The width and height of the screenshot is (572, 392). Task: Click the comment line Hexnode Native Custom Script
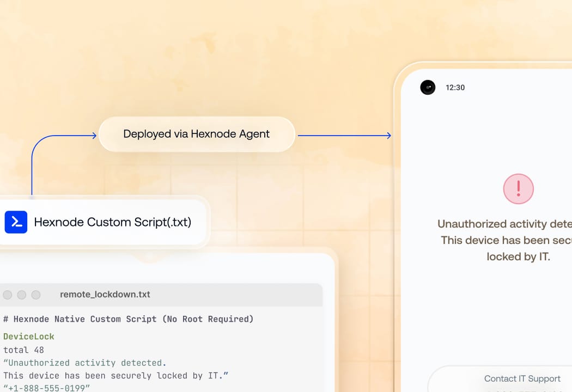tap(128, 319)
